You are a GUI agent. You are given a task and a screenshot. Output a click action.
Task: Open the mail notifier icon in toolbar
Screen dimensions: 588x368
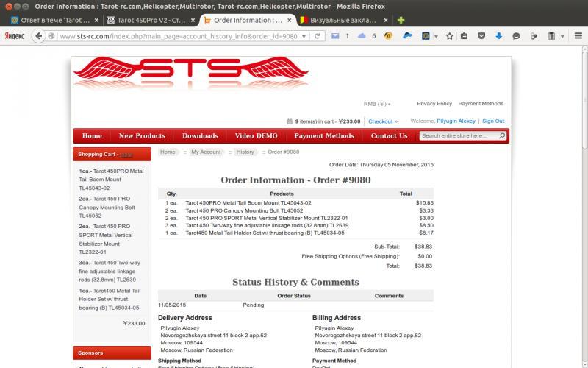(335, 35)
